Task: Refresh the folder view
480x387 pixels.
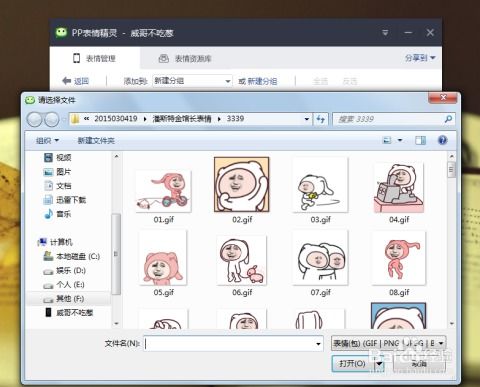Action: point(321,119)
